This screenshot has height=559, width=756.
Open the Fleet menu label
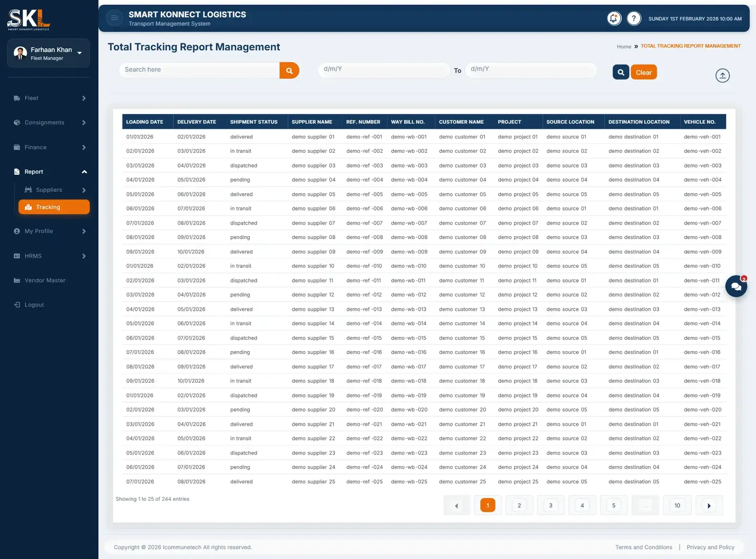click(x=31, y=98)
